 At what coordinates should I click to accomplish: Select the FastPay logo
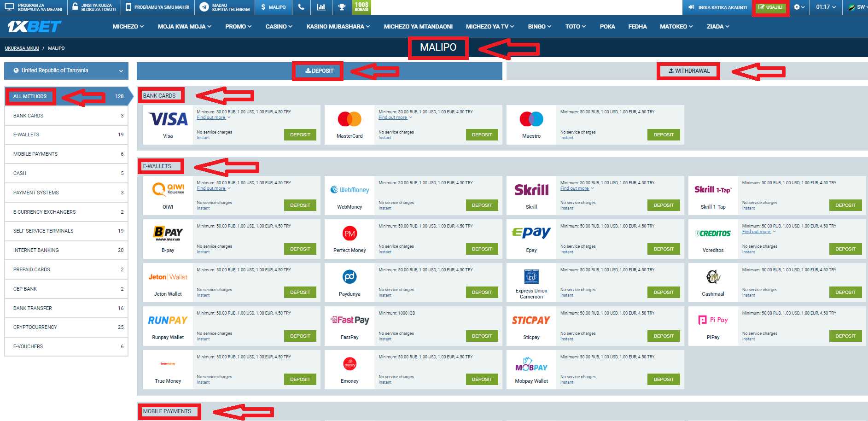(x=350, y=320)
